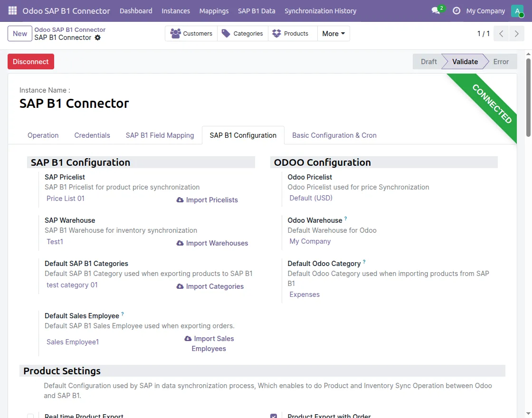This screenshot has height=418, width=532.
Task: Open the user avatar menu
Action: tap(517, 11)
